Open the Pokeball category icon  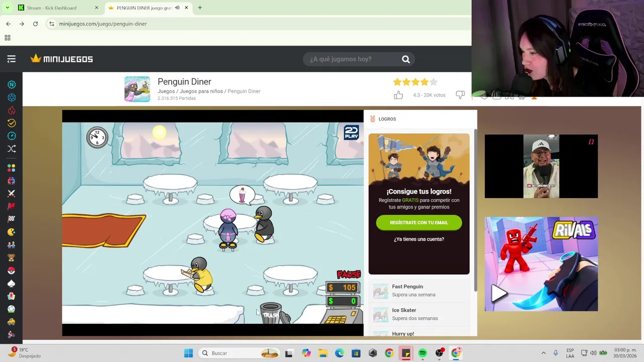coord(12,270)
